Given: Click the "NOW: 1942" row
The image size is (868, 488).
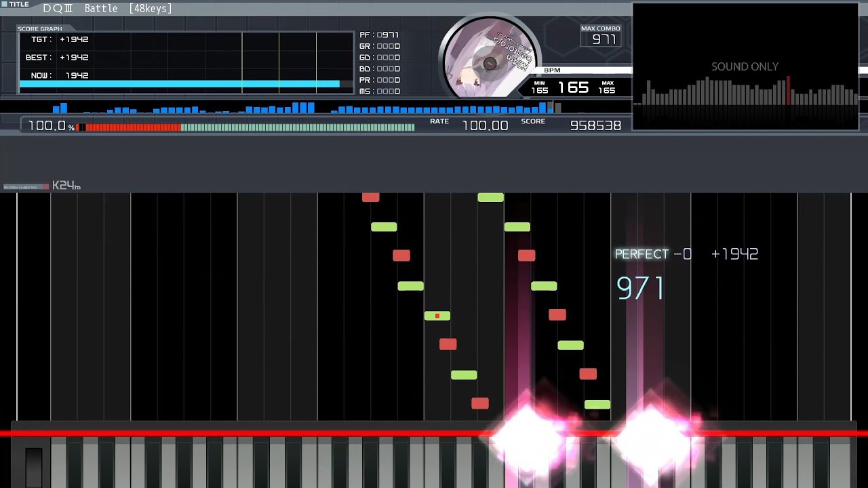Looking at the screenshot, I should 60,75.
